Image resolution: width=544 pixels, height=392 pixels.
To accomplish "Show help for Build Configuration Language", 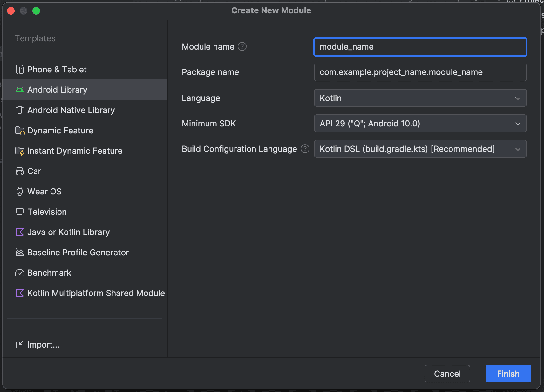I will 305,149.
